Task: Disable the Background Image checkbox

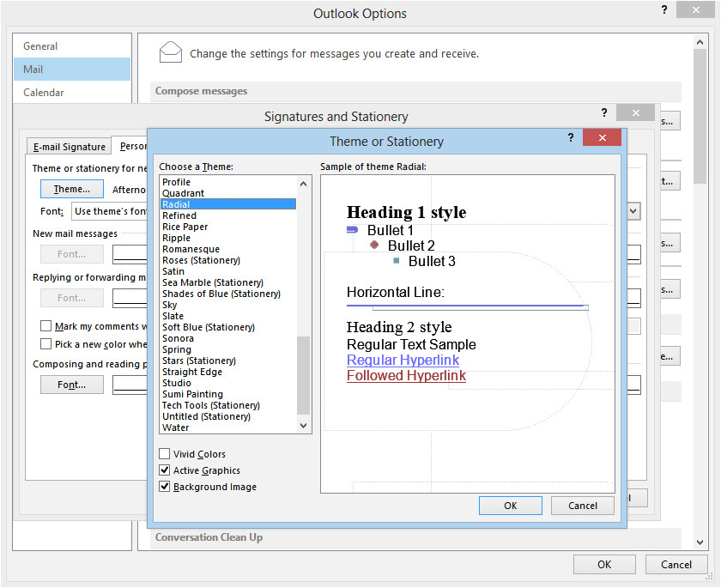Action: [x=165, y=487]
